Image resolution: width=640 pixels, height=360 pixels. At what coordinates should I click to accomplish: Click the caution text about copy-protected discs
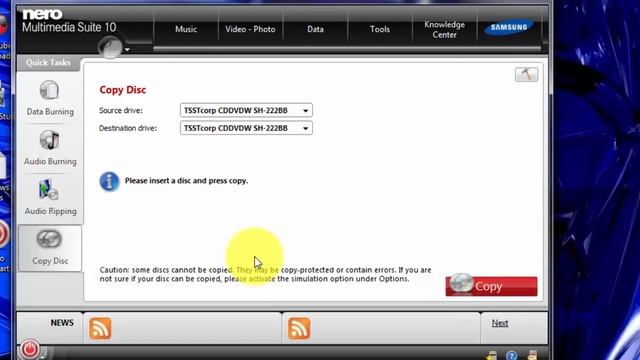click(x=265, y=274)
